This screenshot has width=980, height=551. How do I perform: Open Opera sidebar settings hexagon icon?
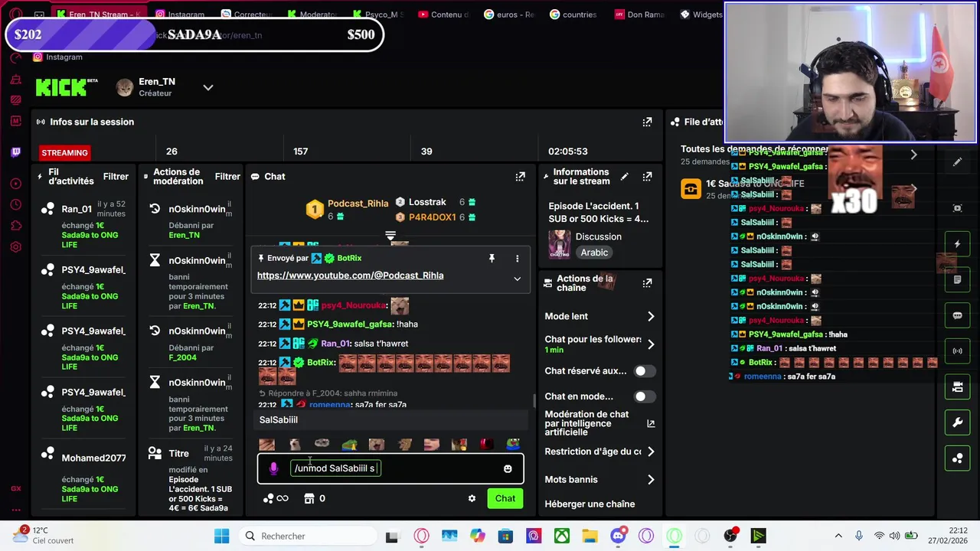click(x=16, y=247)
